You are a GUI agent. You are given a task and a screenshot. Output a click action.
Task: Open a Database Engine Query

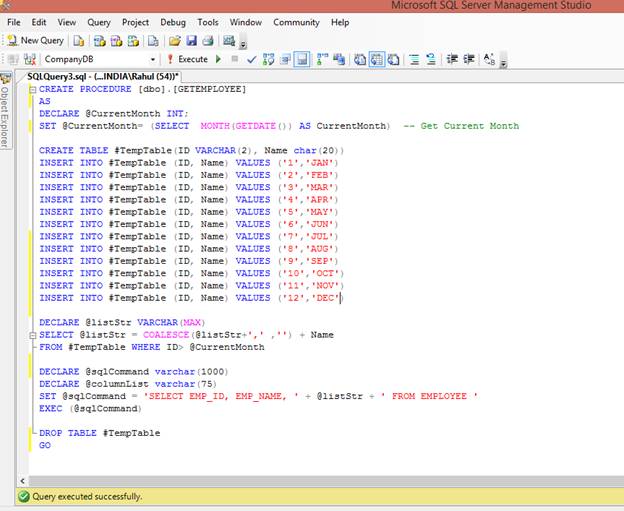pyautogui.click(x=79, y=41)
